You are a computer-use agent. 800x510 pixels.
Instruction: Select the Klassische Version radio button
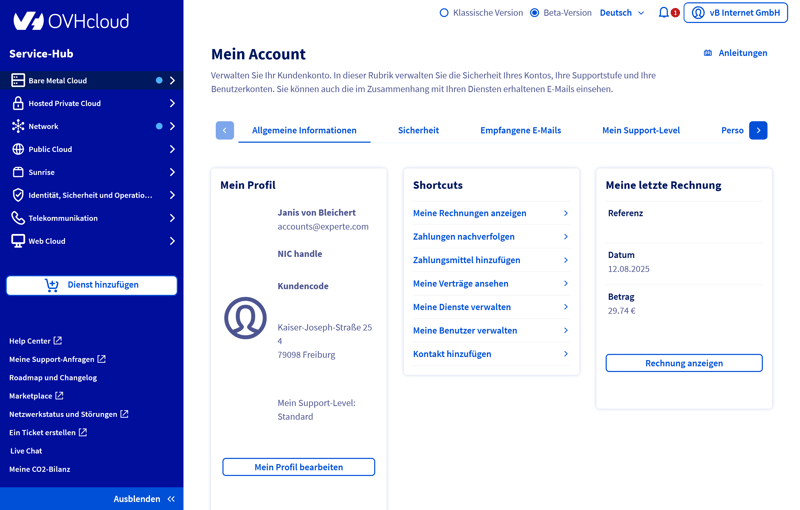444,13
